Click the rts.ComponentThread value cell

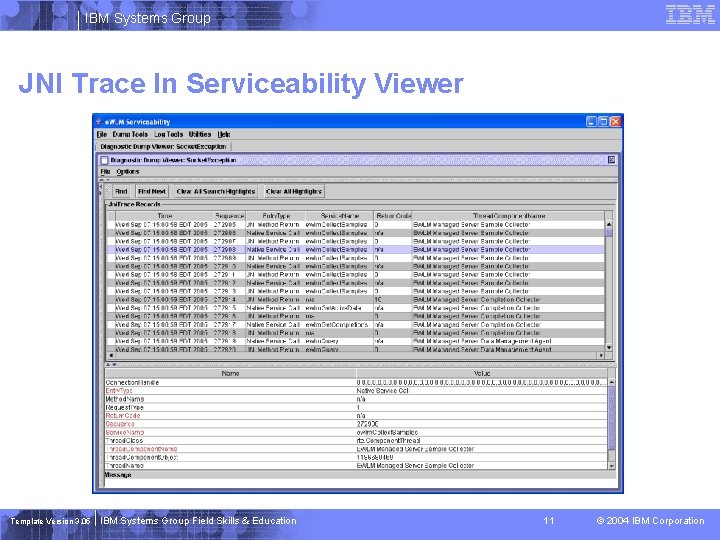[482, 440]
